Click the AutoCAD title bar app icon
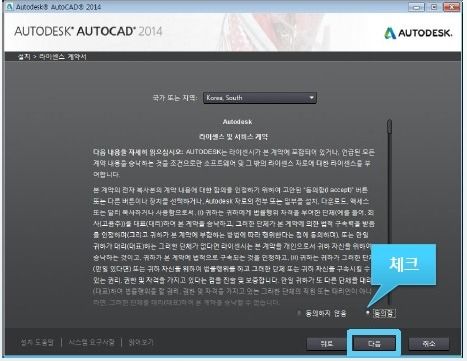Screen dimensions: 467x361 (9, 7)
